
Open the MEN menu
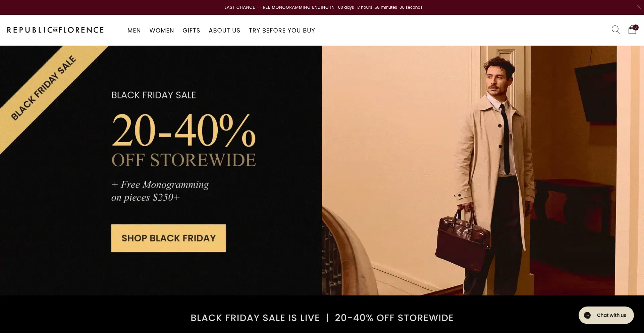pos(134,31)
